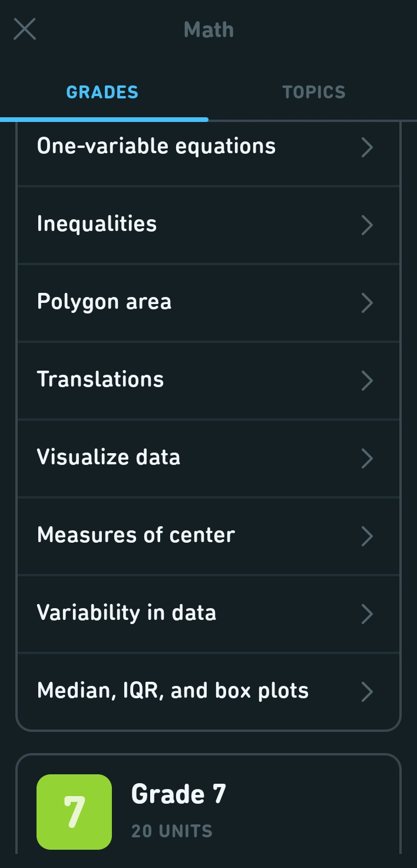Screen dimensions: 417x868
Task: Expand the chevron next to Inequalities
Action: pyautogui.click(x=367, y=225)
